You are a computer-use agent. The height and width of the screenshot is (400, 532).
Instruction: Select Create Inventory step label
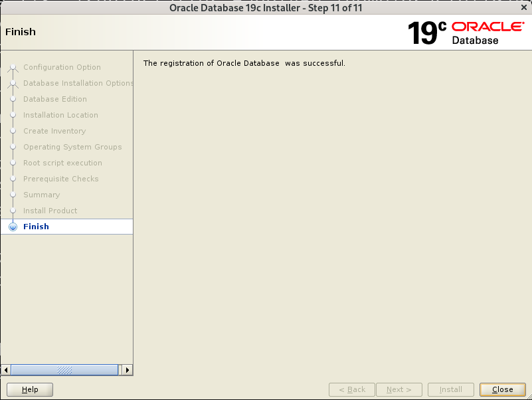pos(54,131)
